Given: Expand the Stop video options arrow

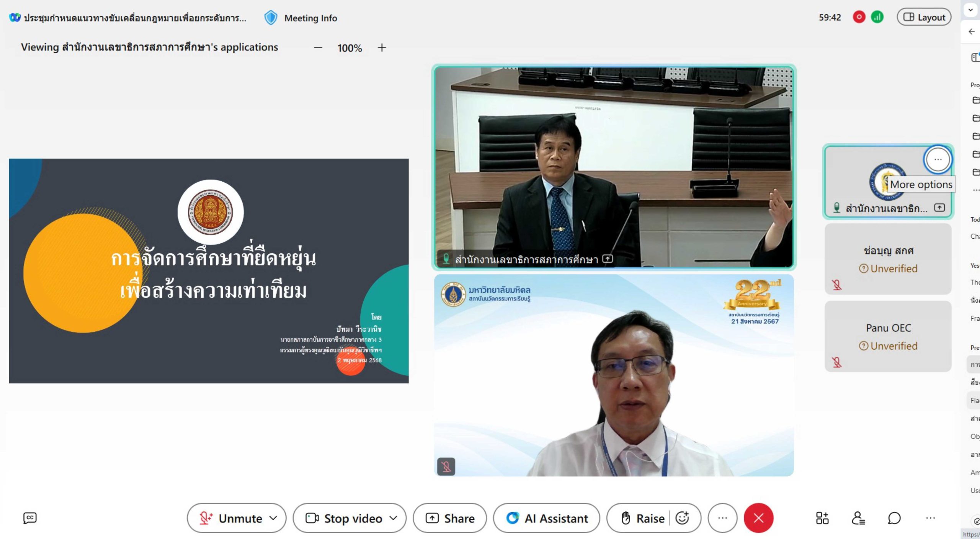Looking at the screenshot, I should click(x=393, y=518).
